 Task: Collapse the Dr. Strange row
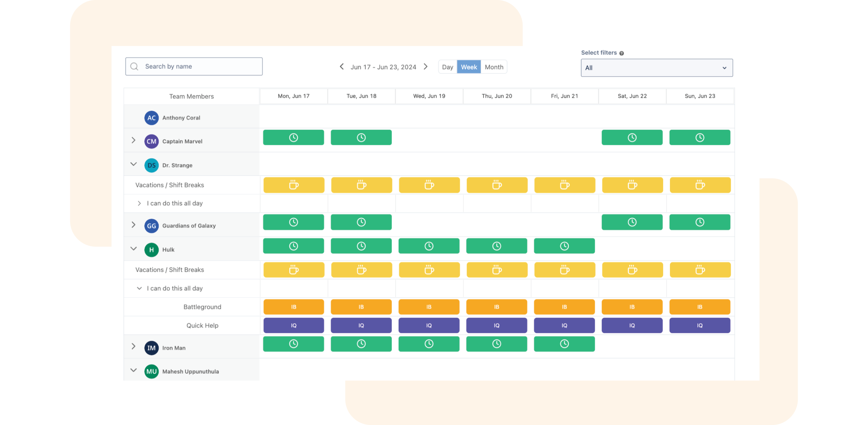134,164
